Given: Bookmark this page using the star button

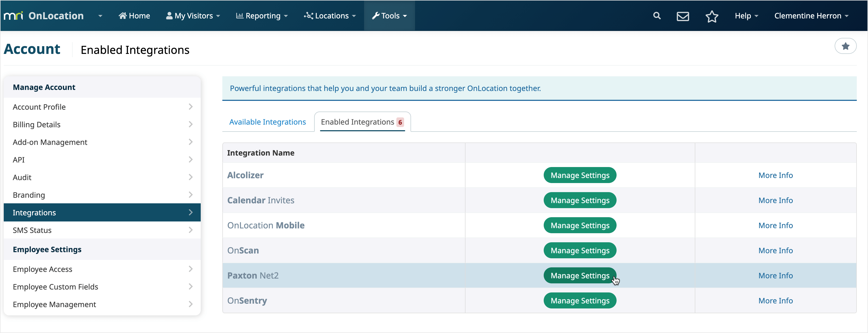Looking at the screenshot, I should [x=845, y=46].
